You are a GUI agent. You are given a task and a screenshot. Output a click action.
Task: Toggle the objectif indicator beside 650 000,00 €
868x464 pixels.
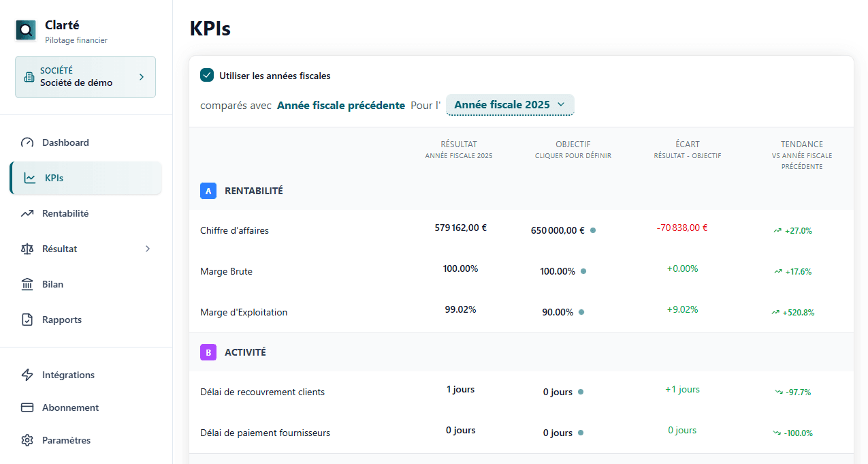[x=592, y=230]
